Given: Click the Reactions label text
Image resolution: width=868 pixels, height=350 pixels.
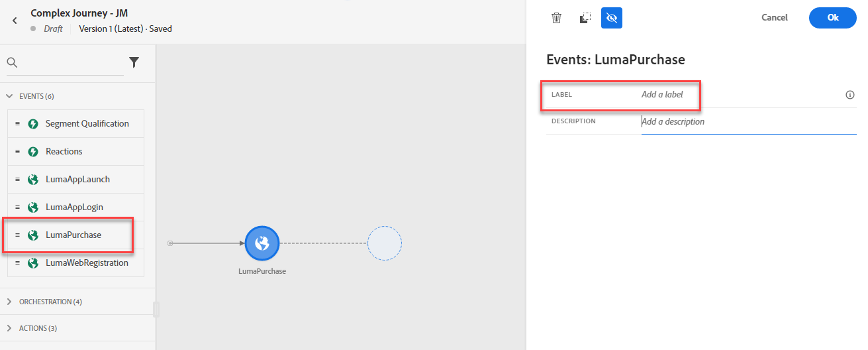Looking at the screenshot, I should (64, 152).
